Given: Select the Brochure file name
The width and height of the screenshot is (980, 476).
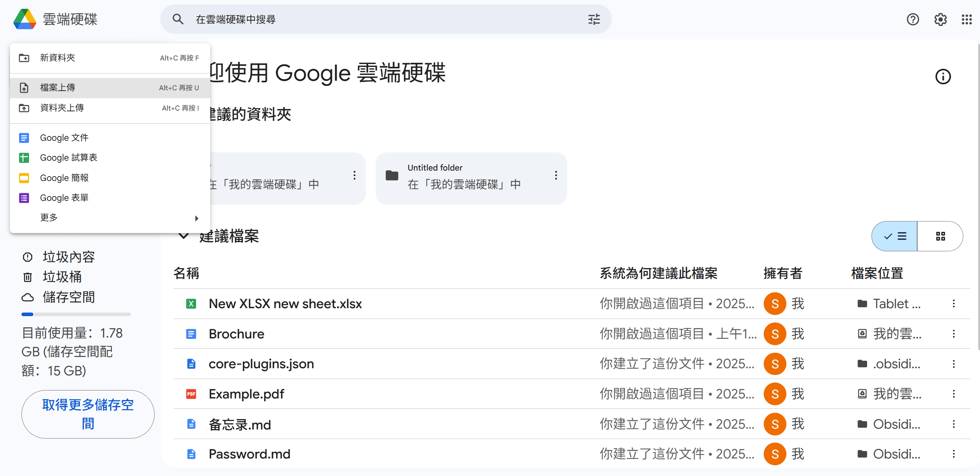Looking at the screenshot, I should click(x=237, y=334).
